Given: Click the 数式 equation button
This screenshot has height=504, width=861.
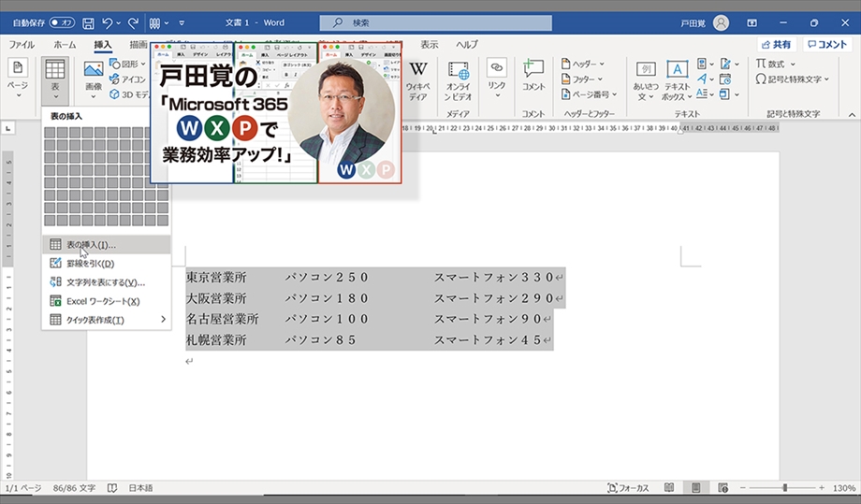Looking at the screenshot, I should coord(775,65).
